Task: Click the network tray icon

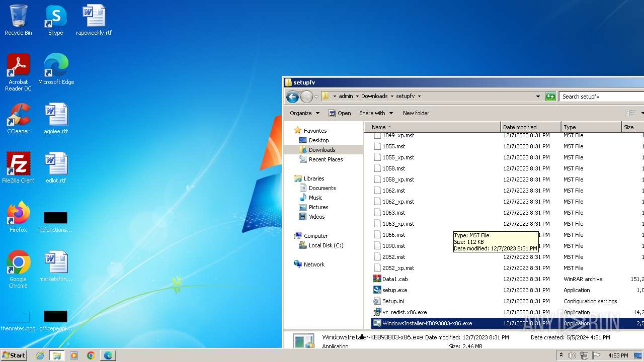Action: click(x=584, y=355)
